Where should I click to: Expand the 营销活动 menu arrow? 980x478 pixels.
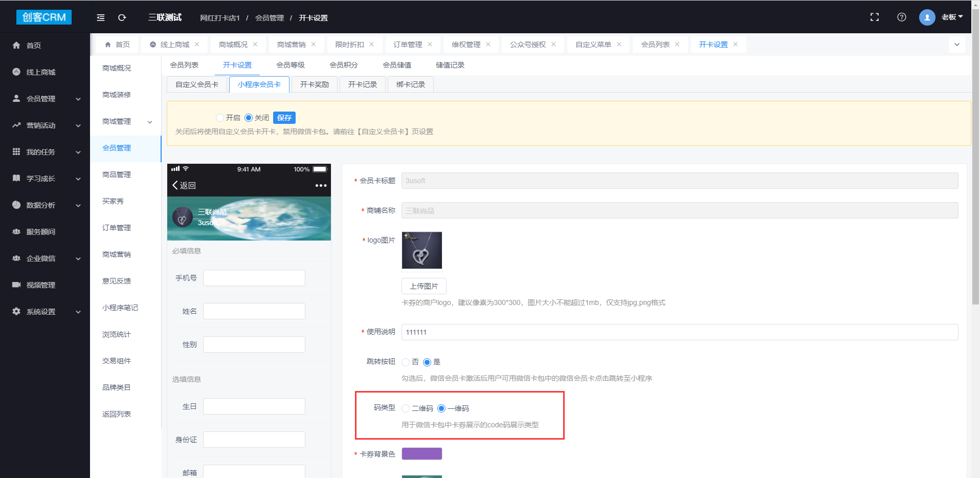[78, 126]
